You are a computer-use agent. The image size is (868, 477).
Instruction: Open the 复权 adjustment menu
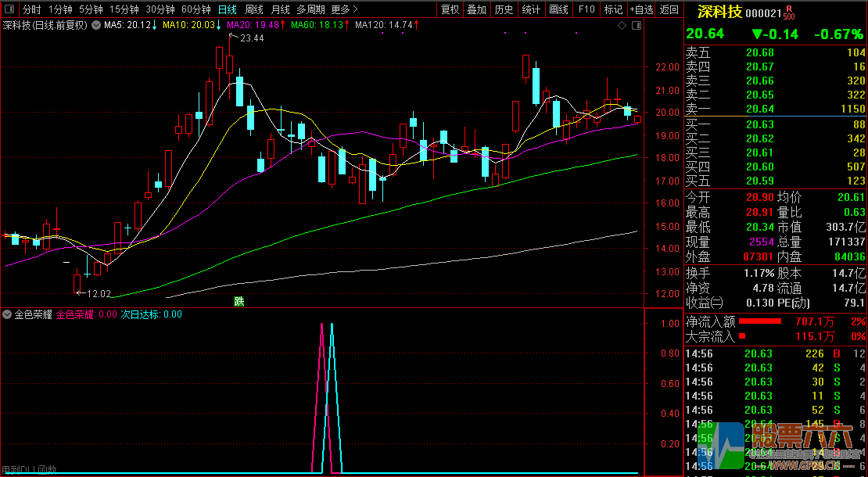pos(450,9)
